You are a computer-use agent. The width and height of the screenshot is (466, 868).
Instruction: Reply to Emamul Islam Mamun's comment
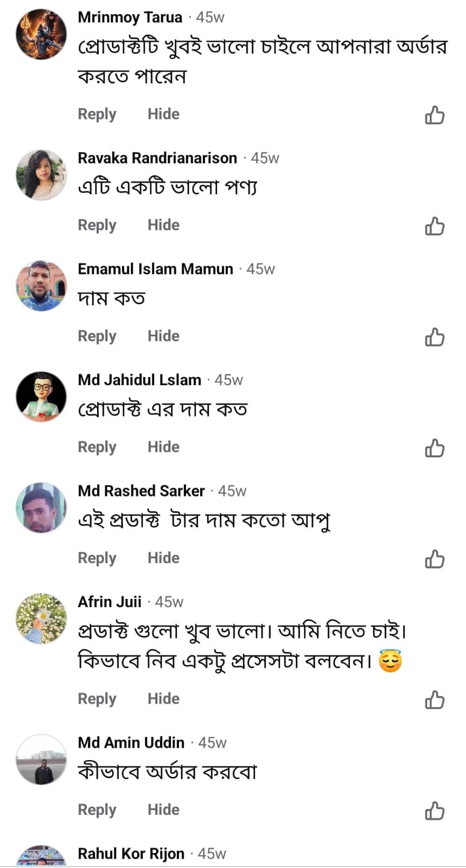97,336
